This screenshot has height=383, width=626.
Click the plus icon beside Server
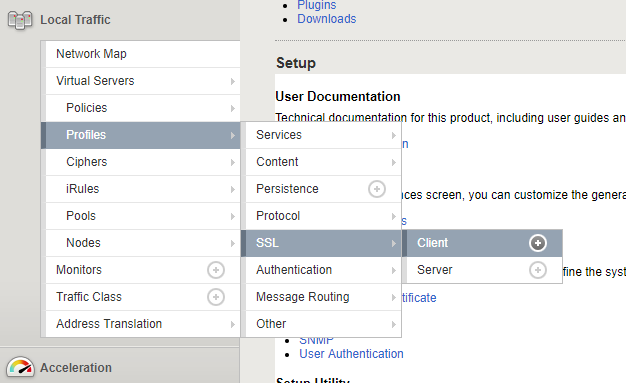point(537,270)
